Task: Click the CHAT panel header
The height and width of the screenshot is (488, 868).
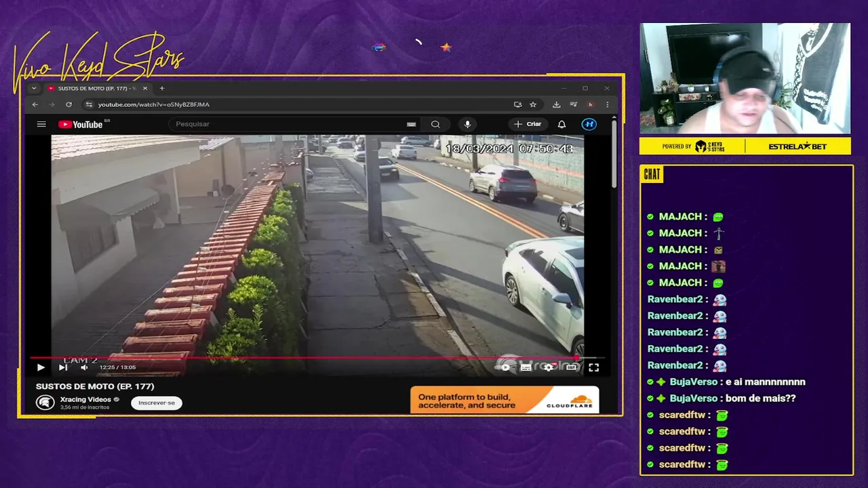Action: coord(652,175)
